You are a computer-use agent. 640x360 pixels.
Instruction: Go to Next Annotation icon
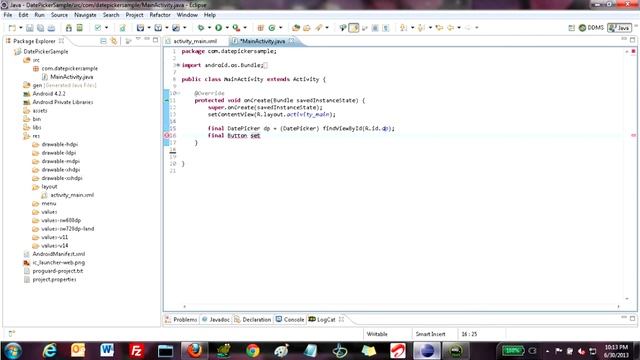coord(403,28)
